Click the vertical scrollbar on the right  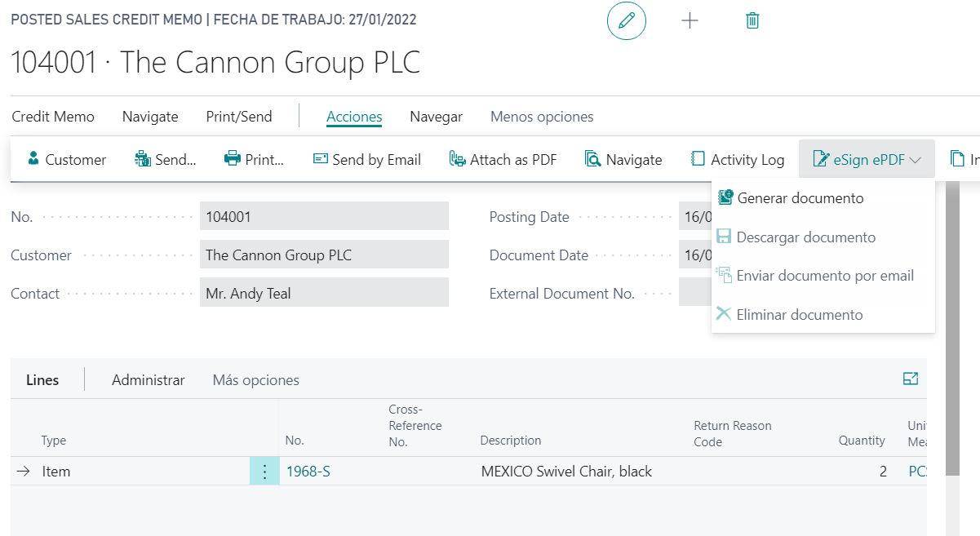point(951,326)
